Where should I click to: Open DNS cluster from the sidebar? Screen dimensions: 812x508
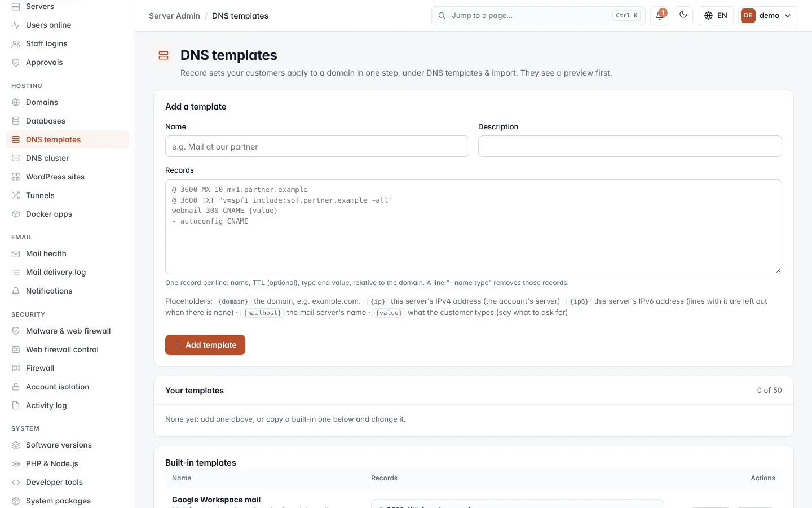(67, 159)
